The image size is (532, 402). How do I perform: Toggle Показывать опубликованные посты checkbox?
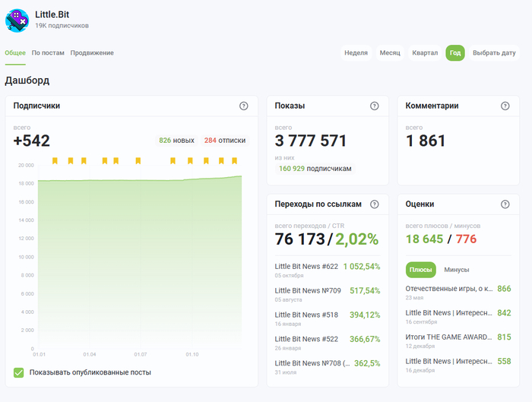pyautogui.click(x=18, y=372)
